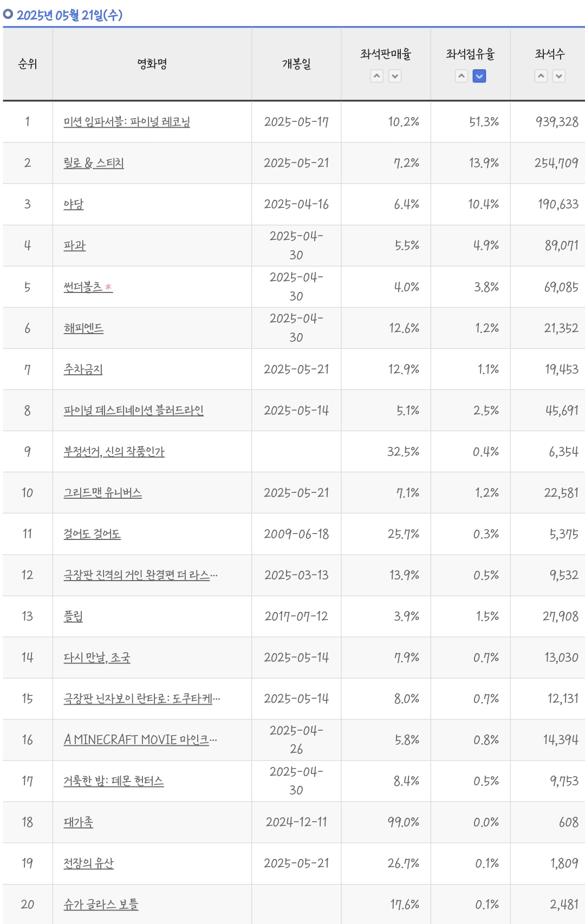Select 걸어도 걸어도 movie link
585x924 pixels.
pos(92,534)
